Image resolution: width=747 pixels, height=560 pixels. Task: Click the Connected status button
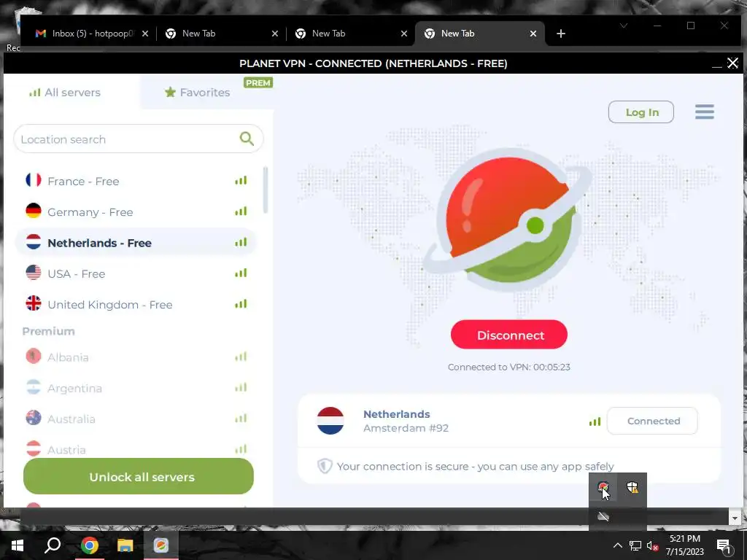point(653,421)
